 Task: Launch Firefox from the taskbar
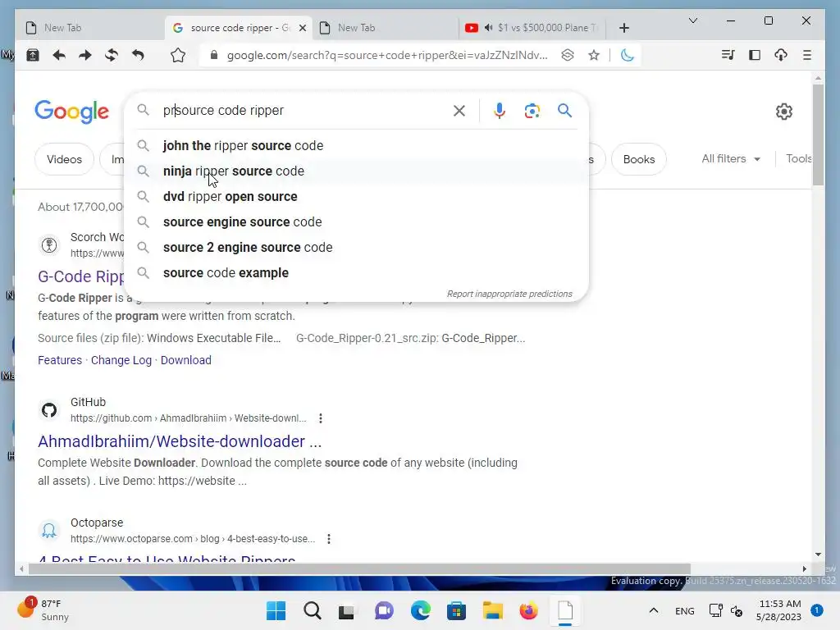528,610
